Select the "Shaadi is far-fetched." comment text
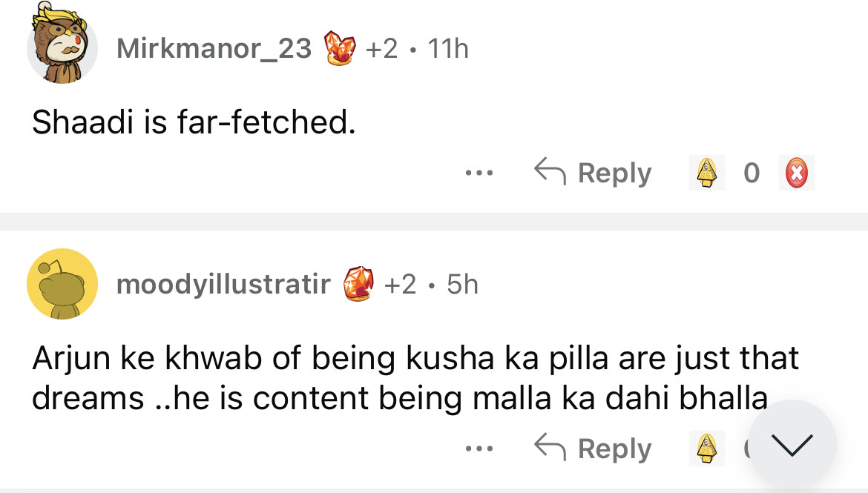The image size is (868, 493). pyautogui.click(x=194, y=122)
